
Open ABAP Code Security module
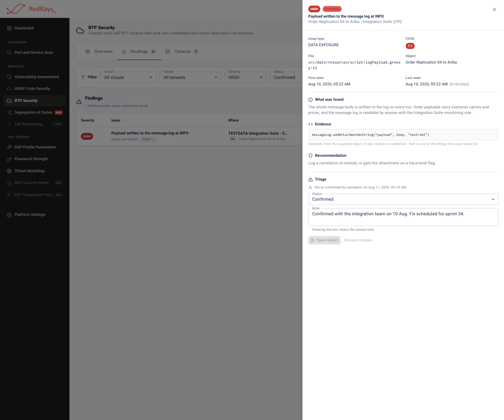pos(35,89)
